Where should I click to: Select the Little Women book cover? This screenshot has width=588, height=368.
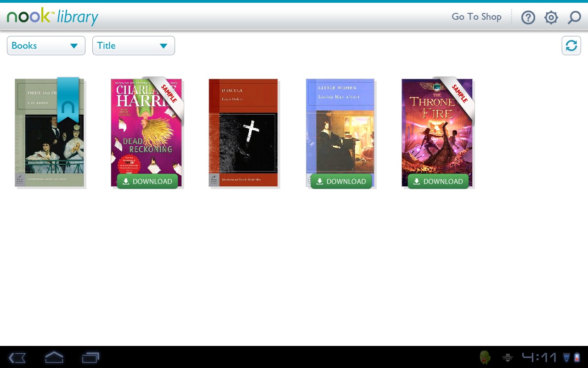(340, 132)
